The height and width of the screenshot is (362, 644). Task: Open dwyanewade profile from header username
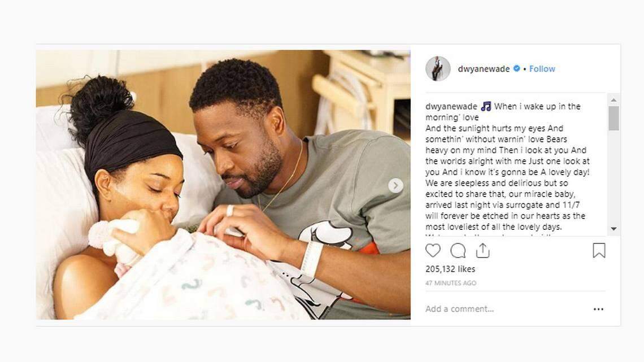(x=484, y=69)
